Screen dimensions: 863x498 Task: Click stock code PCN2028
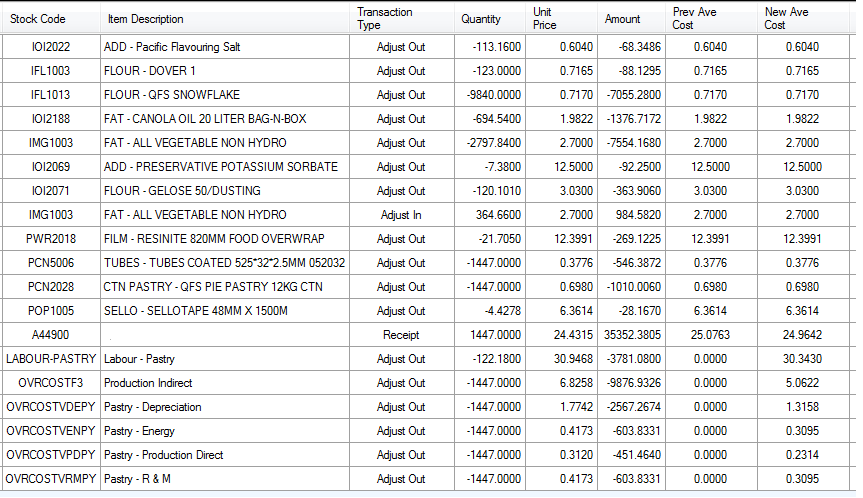tap(51, 287)
